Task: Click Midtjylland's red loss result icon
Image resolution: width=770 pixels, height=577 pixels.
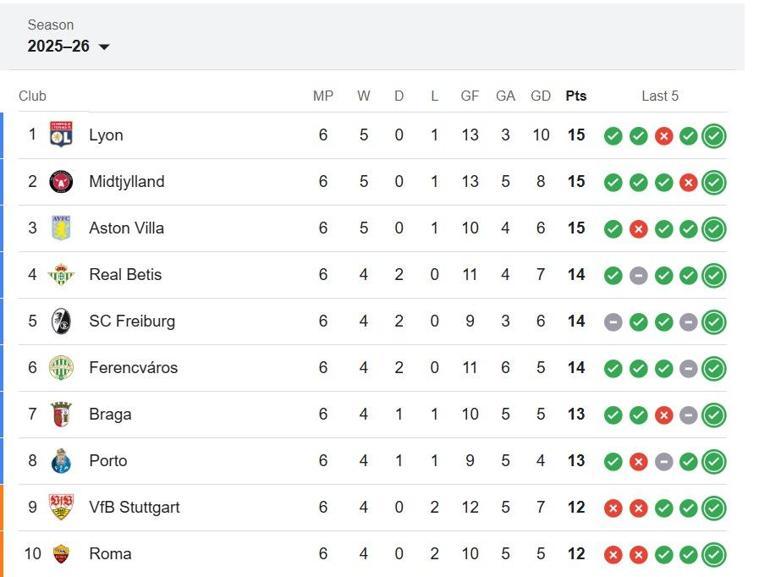Action: pyautogui.click(x=688, y=183)
